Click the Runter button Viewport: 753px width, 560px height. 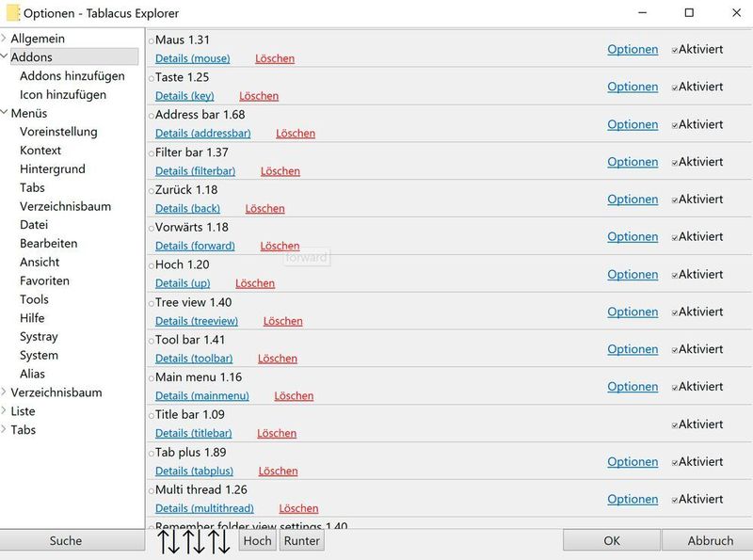click(x=302, y=540)
